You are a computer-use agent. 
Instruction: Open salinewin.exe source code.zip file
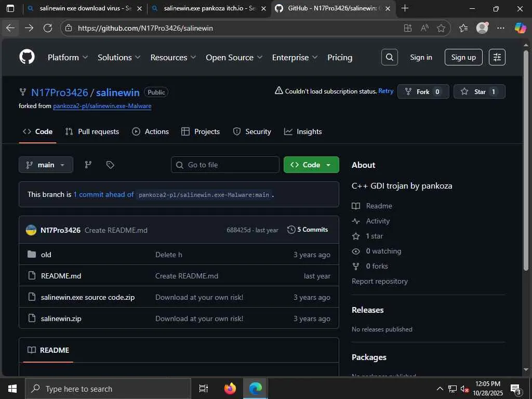87,297
